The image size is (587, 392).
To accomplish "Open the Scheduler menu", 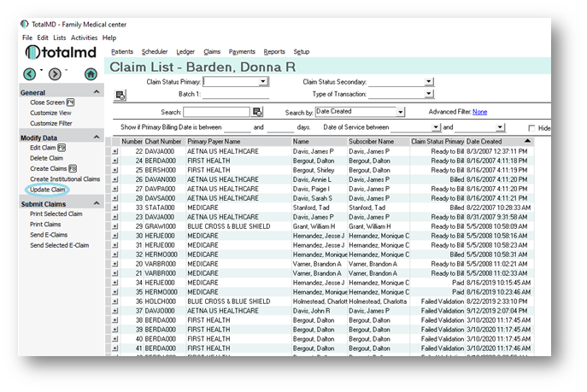I will 155,52.
